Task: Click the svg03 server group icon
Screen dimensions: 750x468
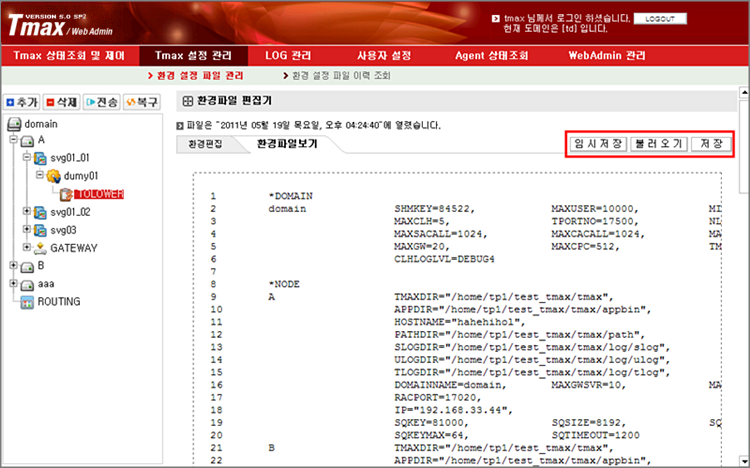Action: (40, 231)
